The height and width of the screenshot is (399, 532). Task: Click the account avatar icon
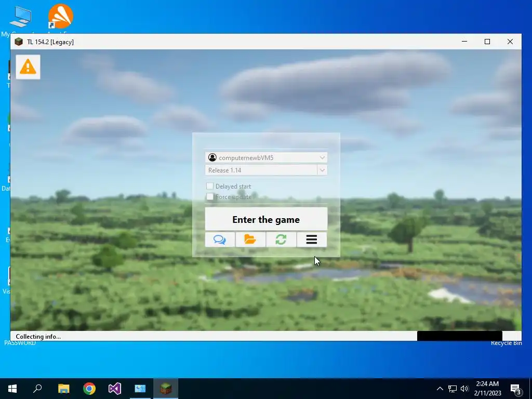pos(212,157)
